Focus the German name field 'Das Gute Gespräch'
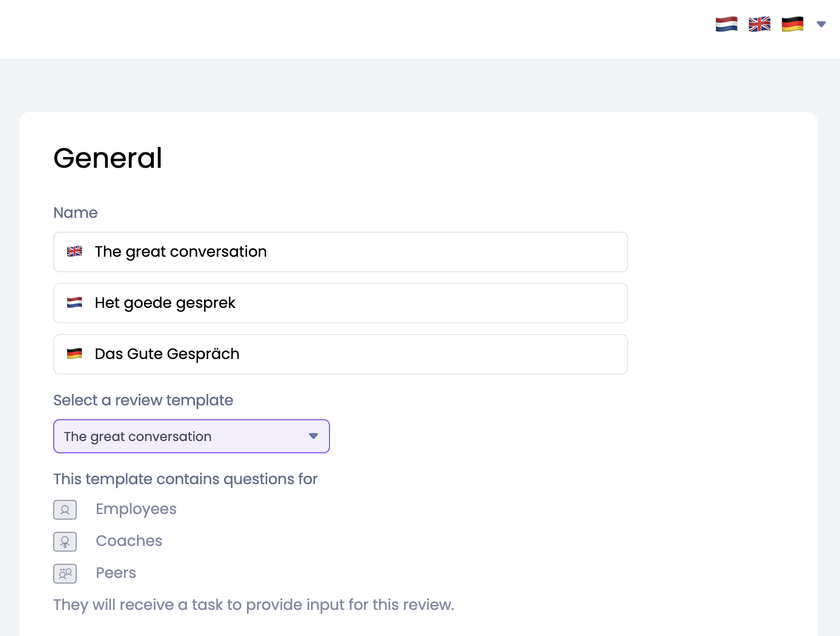Viewport: 840px width, 636px height. click(x=351, y=354)
